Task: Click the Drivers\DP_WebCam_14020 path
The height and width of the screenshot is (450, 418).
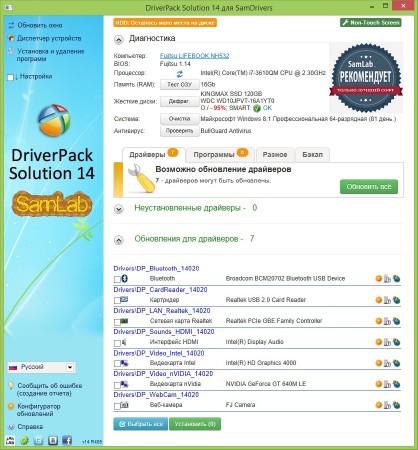Action: [x=156, y=395]
